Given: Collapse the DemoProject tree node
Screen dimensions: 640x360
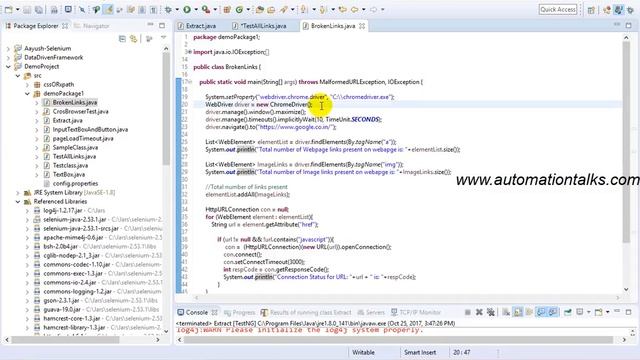Looking at the screenshot, I should tap(8, 67).
